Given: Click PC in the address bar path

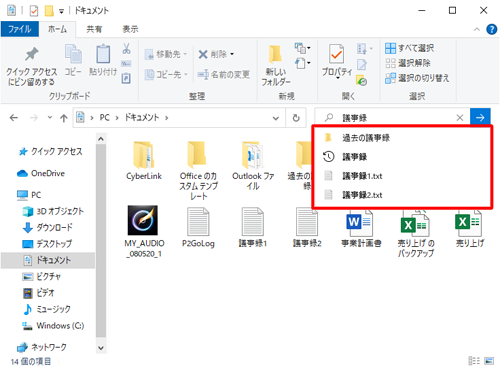Looking at the screenshot, I should coord(104,117).
